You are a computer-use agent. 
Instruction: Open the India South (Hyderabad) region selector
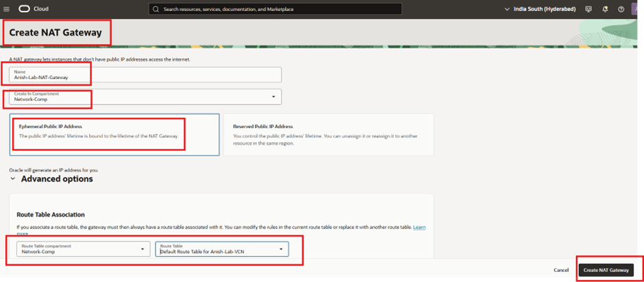540,9
